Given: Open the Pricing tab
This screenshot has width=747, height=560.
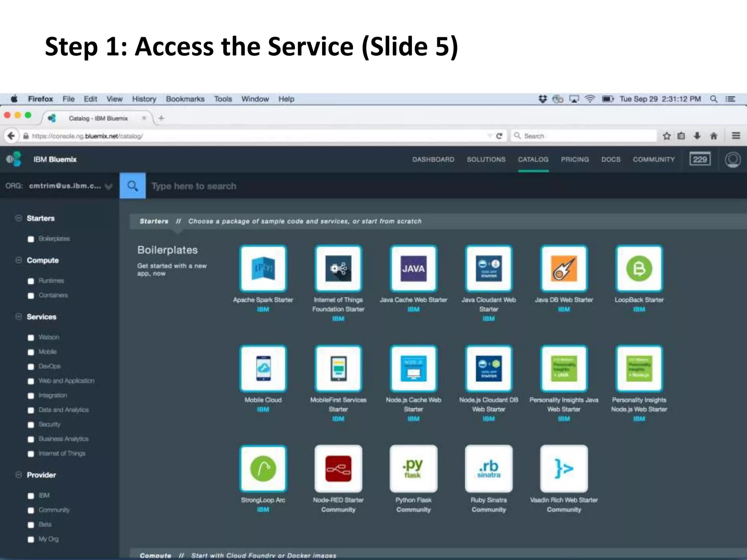Looking at the screenshot, I should 575,159.
